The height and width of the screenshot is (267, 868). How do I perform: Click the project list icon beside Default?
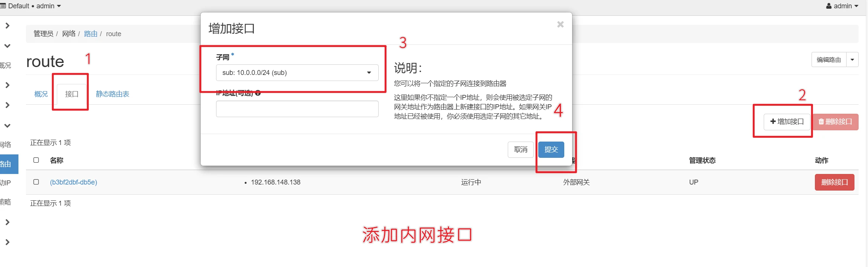pyautogui.click(x=3, y=6)
